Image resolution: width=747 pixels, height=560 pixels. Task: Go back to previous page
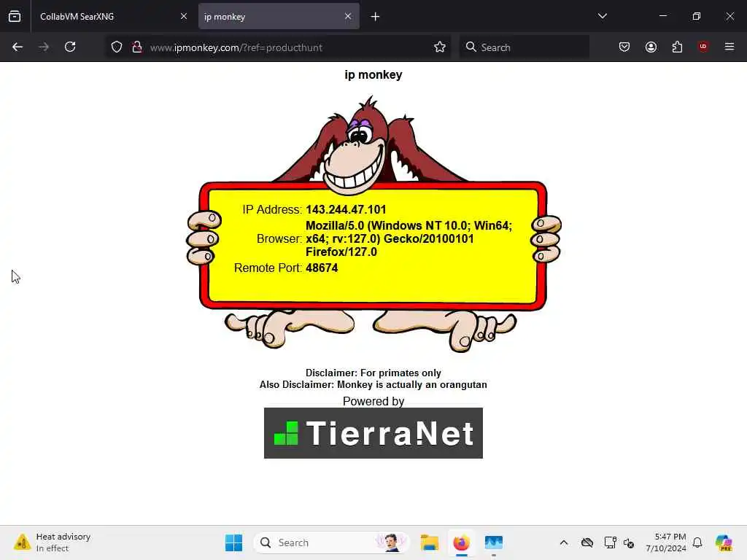(18, 47)
